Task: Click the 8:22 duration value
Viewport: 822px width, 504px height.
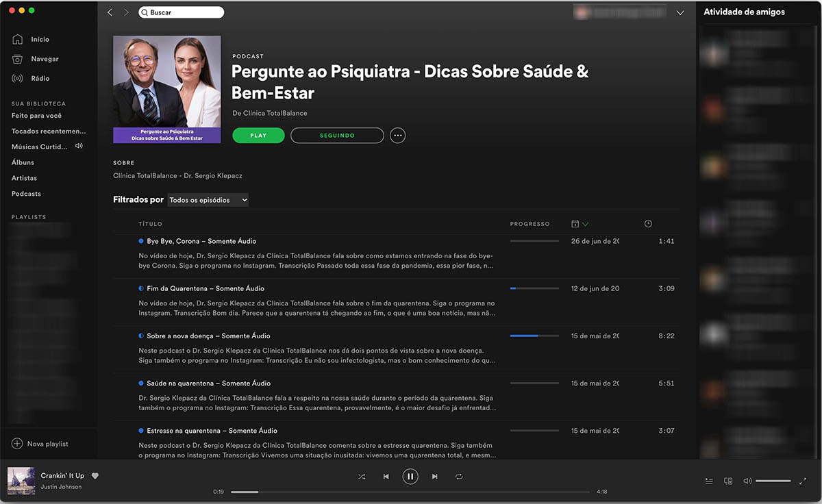Action: coord(667,336)
